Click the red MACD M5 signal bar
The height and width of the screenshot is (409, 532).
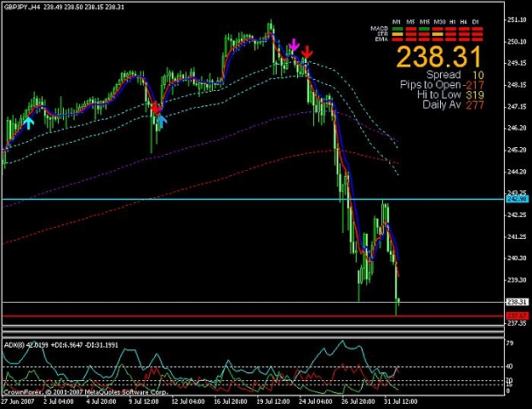[x=411, y=29]
